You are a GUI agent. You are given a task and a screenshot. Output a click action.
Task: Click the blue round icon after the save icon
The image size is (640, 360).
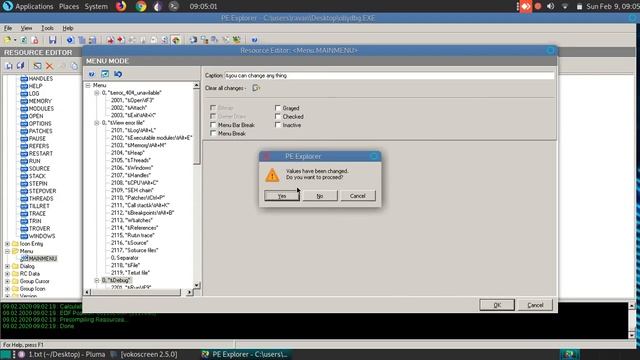tap(70, 40)
